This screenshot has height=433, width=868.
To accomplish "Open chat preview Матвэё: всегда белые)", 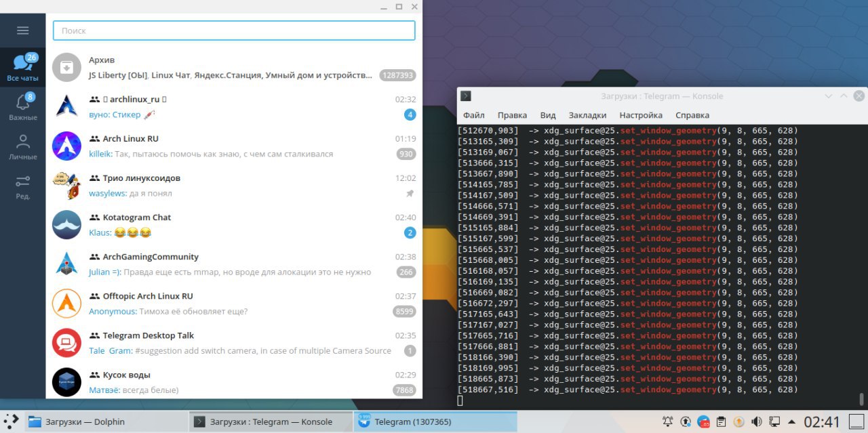I will (x=134, y=390).
